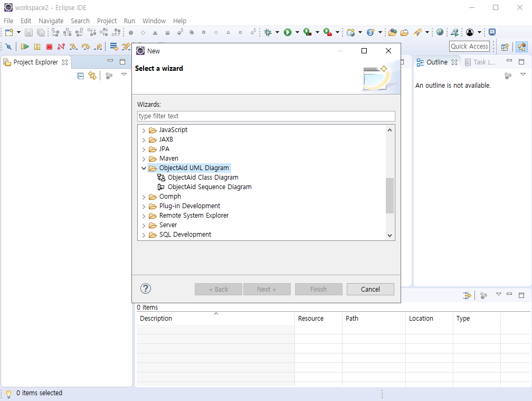Open the File menu
This screenshot has width=532, height=401.
tap(8, 21)
